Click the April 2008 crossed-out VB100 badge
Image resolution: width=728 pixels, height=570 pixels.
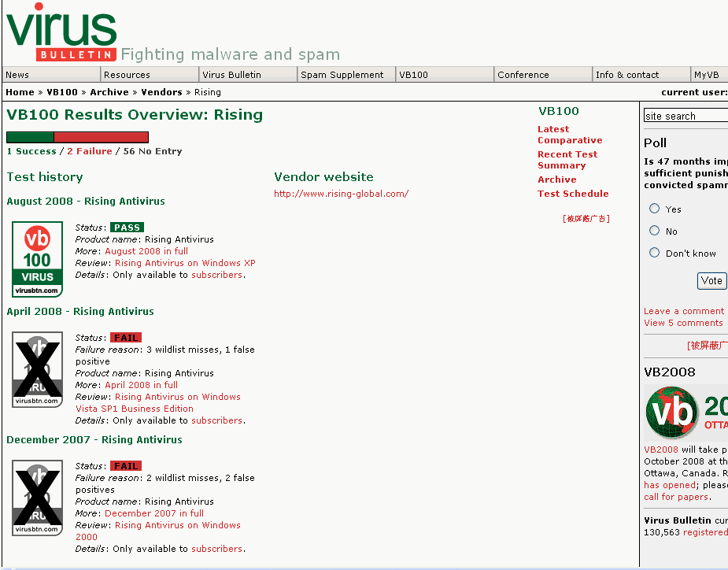point(37,369)
